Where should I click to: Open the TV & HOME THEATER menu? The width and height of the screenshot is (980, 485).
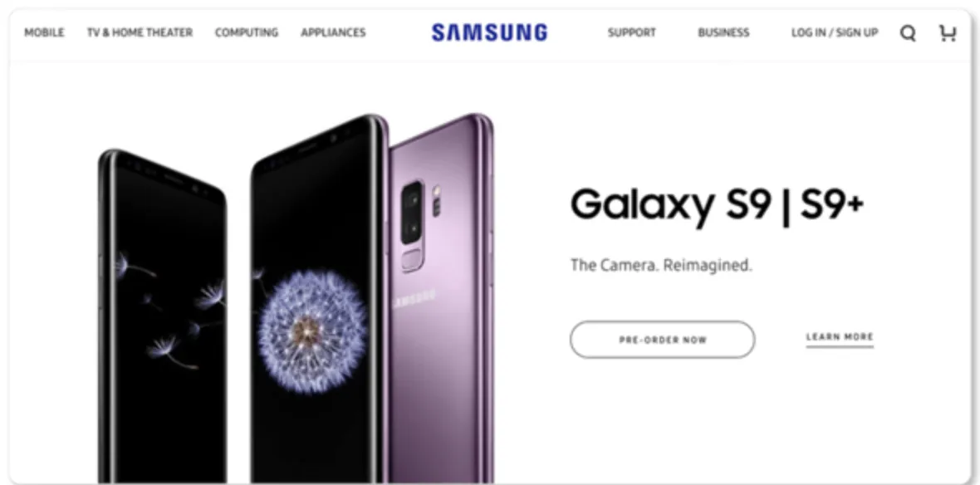(x=140, y=32)
